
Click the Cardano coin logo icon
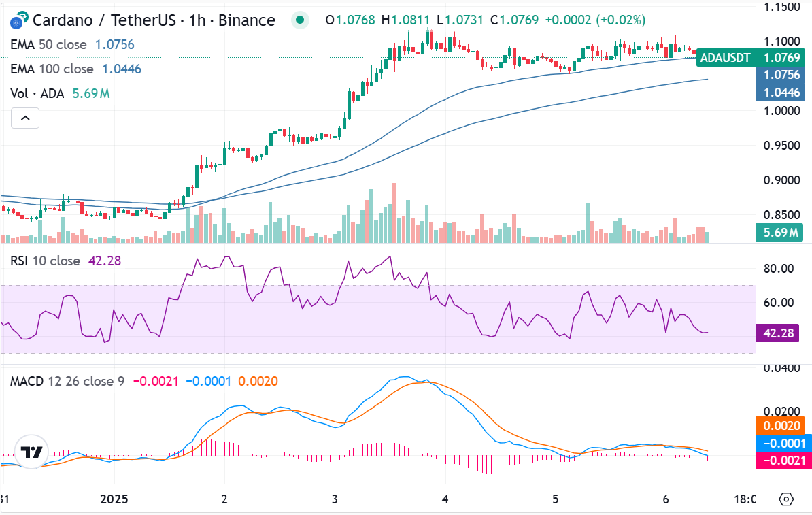pos(18,20)
